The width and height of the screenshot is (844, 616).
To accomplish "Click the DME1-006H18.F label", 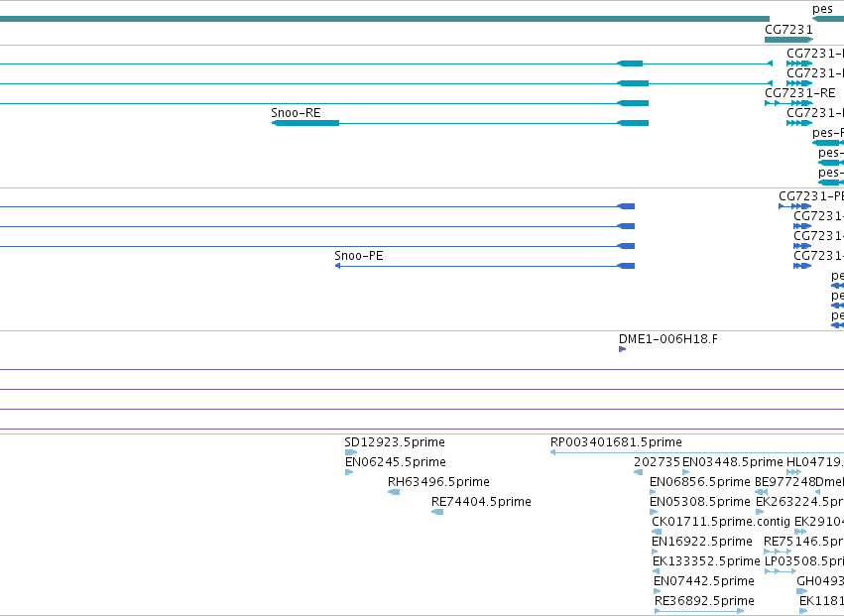I will [x=668, y=339].
